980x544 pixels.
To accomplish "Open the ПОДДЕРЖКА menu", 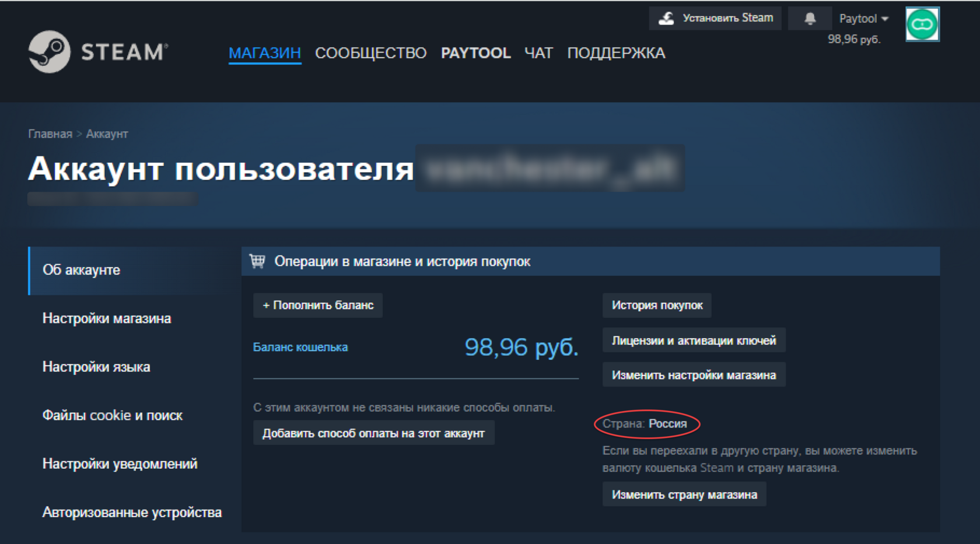I will [x=616, y=53].
